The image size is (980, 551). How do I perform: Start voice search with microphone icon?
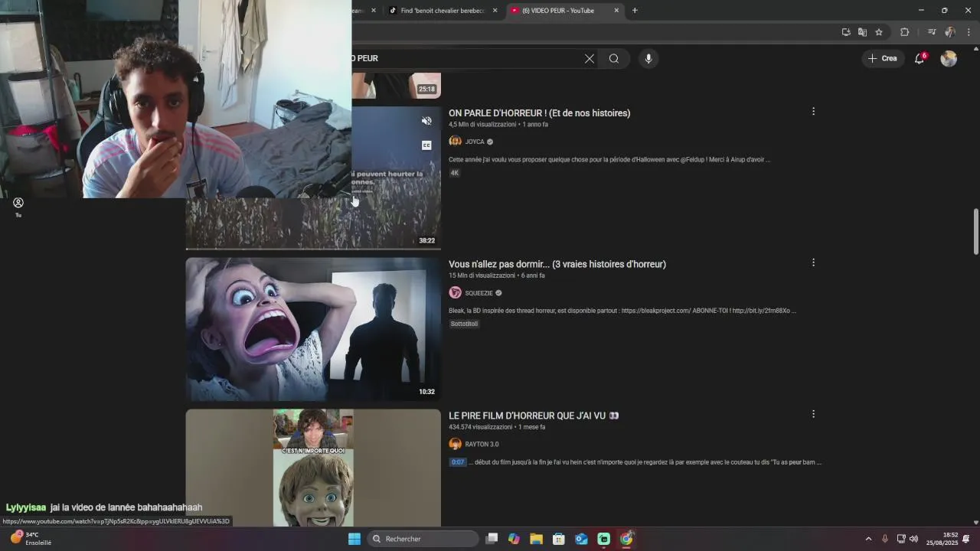[648, 58]
